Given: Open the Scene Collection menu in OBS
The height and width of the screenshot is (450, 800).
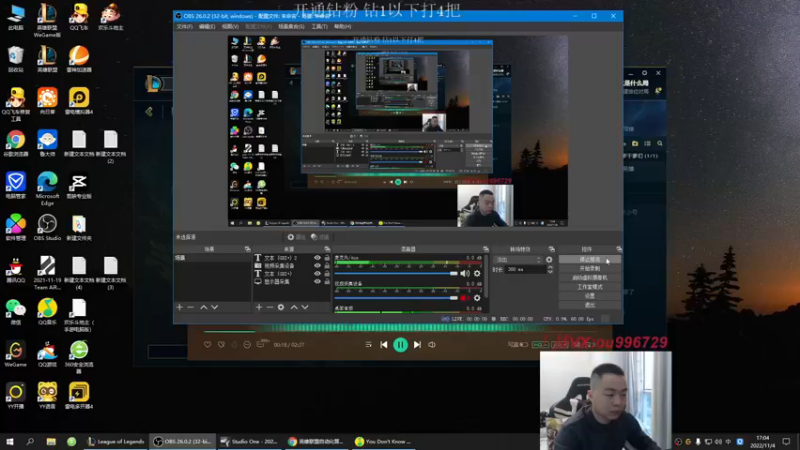Looking at the screenshot, I should point(291,27).
